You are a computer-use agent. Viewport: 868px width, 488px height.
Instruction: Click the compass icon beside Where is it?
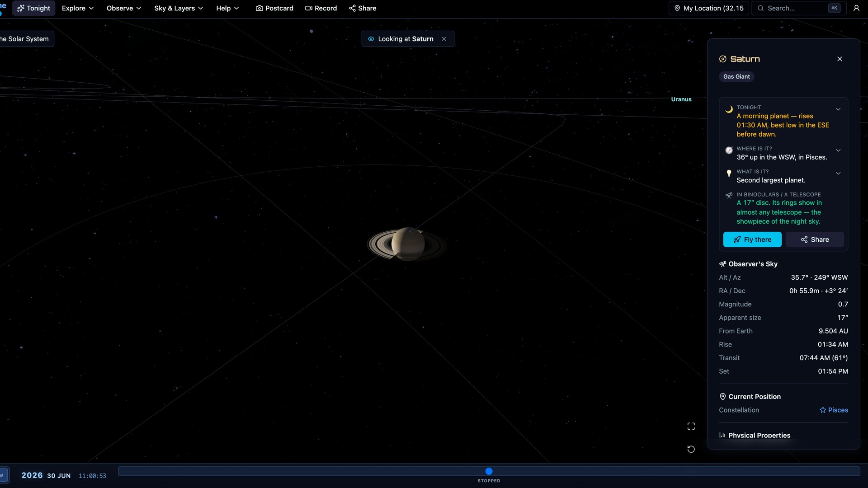click(729, 150)
